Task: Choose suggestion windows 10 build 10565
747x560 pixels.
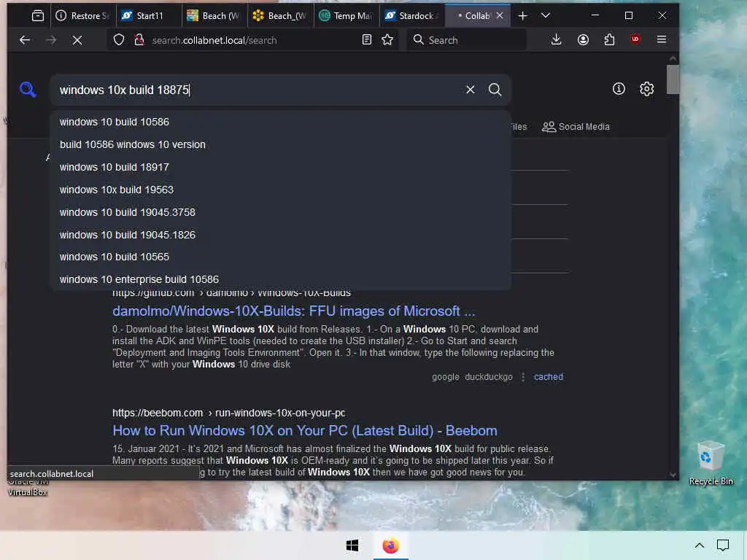Action: (281, 257)
